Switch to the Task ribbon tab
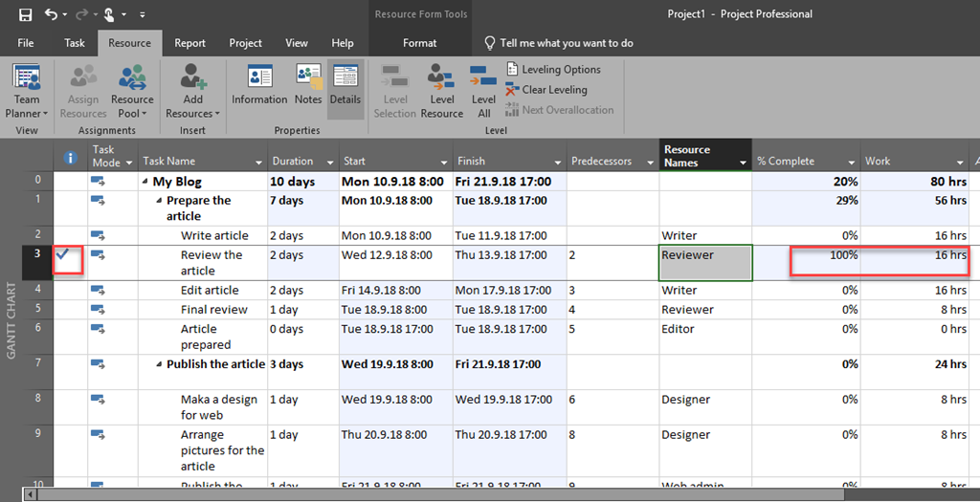This screenshot has height=502, width=980. (x=75, y=43)
